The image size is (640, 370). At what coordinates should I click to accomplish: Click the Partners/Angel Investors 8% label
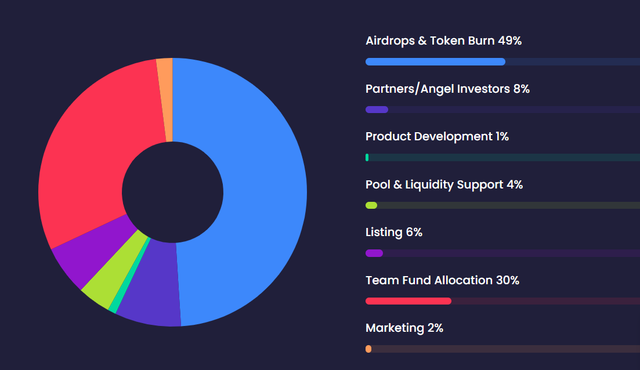447,89
